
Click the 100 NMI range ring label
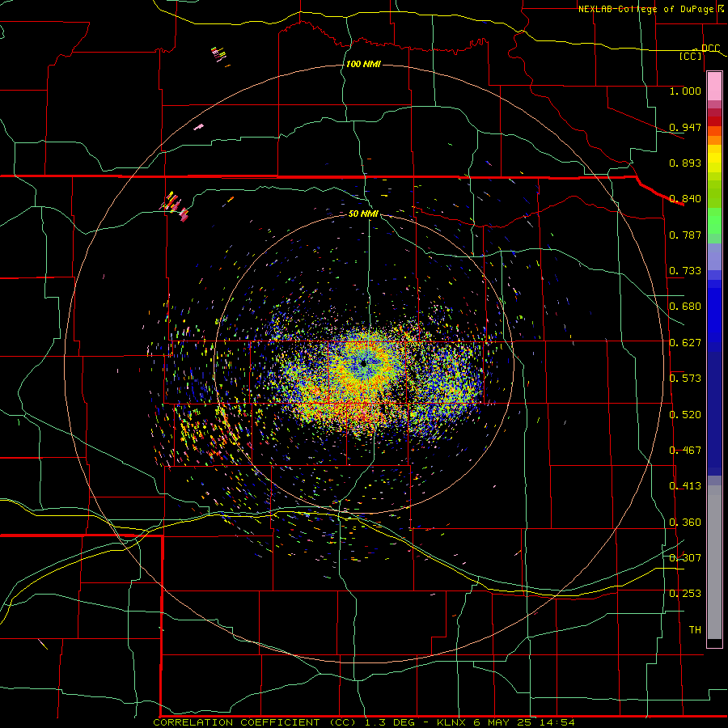363,64
